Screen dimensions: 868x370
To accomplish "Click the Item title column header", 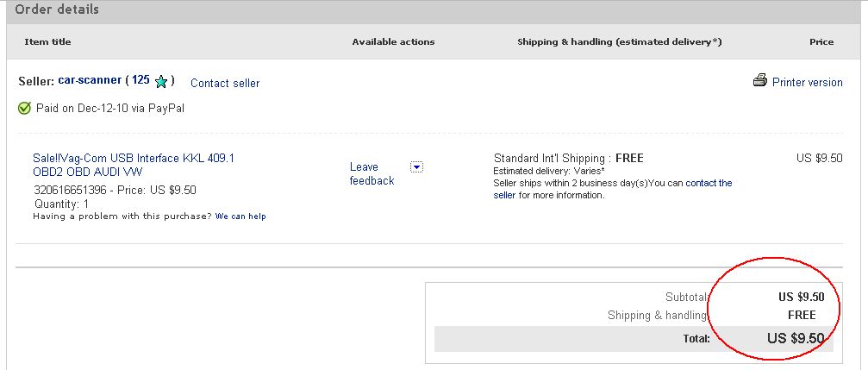I will [47, 41].
